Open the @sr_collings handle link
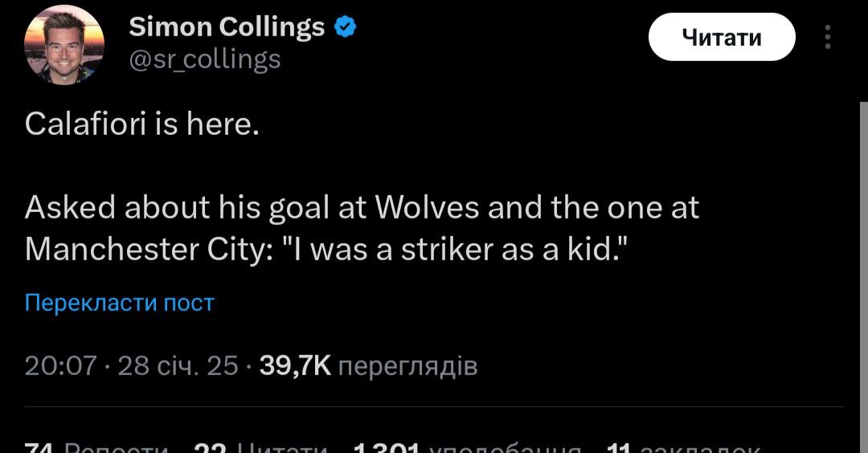 click(x=204, y=59)
